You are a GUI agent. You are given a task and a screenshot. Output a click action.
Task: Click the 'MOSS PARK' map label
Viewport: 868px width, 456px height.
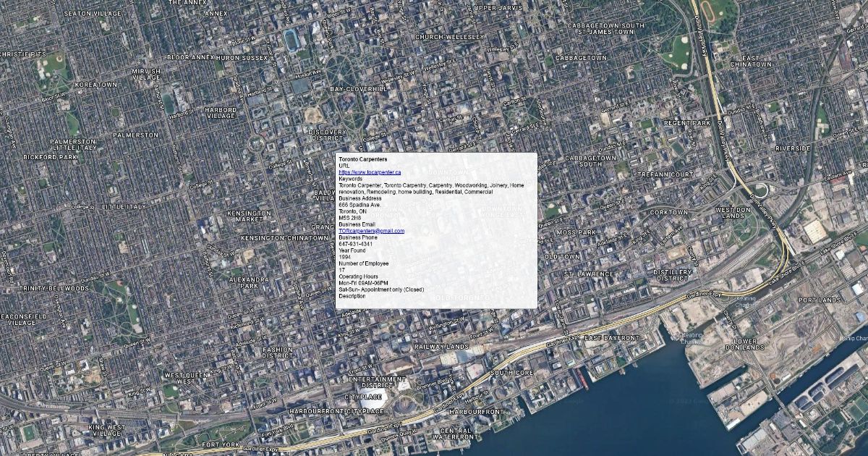coord(576,232)
